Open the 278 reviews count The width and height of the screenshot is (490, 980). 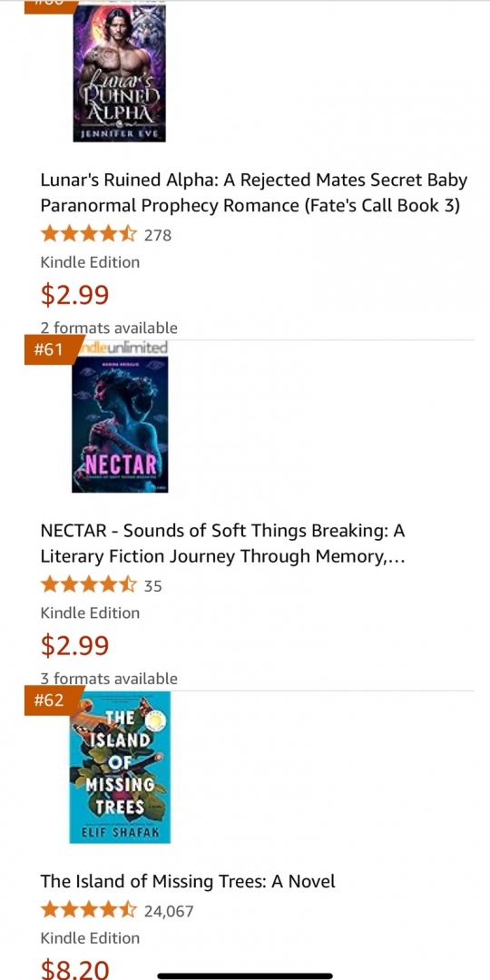click(158, 236)
